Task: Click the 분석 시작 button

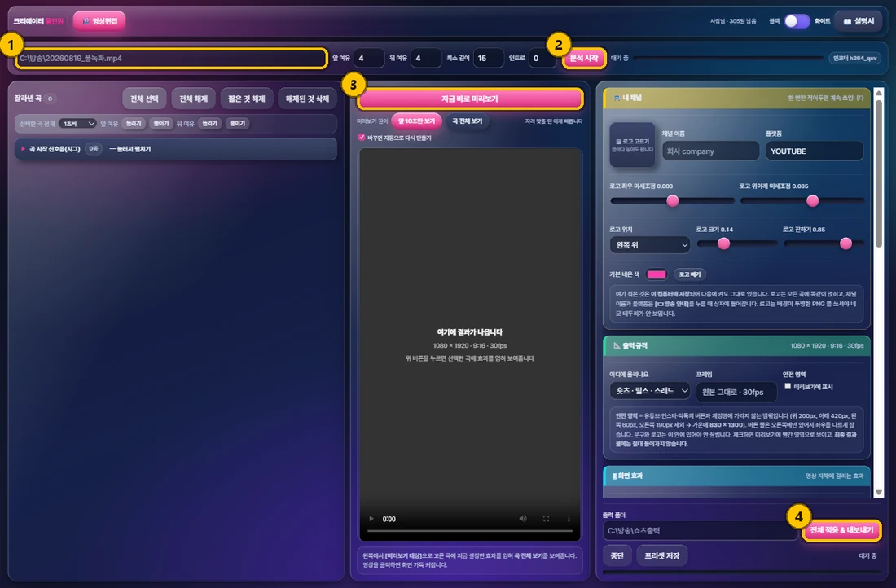Action: [x=584, y=59]
